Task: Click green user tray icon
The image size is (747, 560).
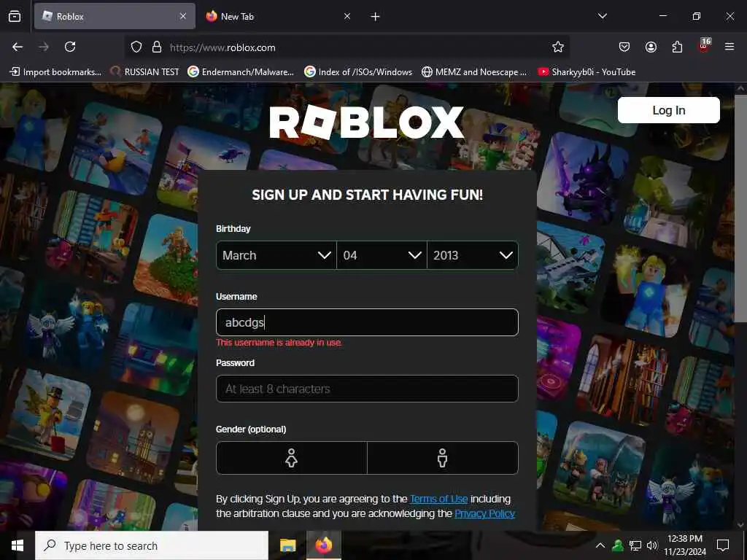Action: 617,545
